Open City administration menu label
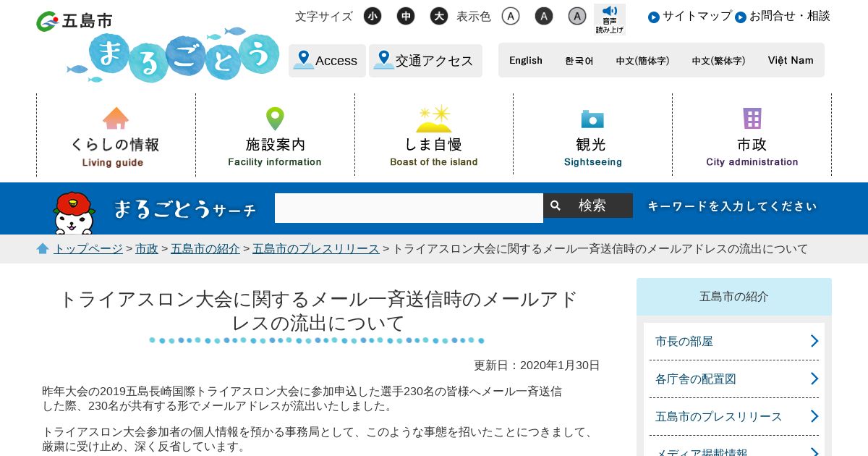 (x=752, y=162)
